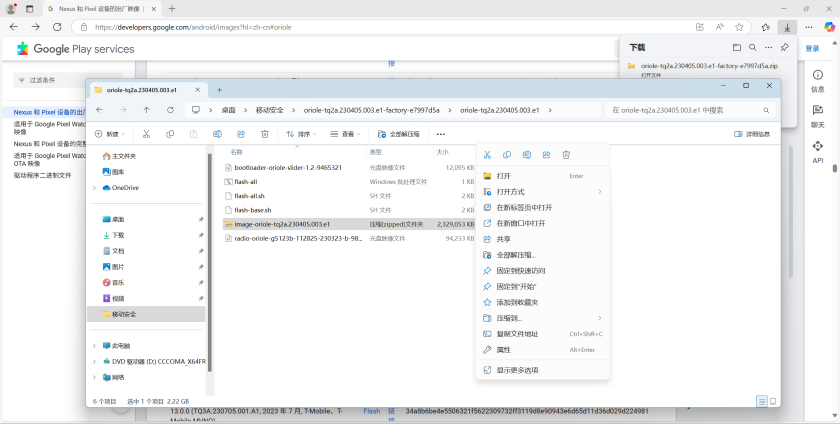Pin the Edge downloads panel
The height and width of the screenshot is (424, 840).
tap(785, 47)
